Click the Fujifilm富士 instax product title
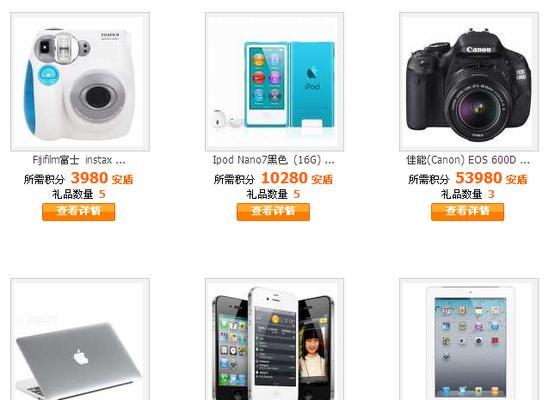 pyautogui.click(x=79, y=160)
